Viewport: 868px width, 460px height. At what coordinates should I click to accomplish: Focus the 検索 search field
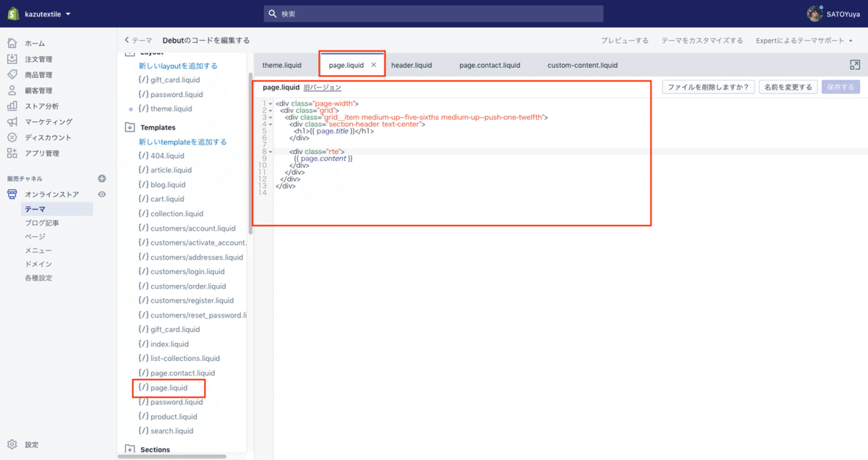click(x=433, y=14)
